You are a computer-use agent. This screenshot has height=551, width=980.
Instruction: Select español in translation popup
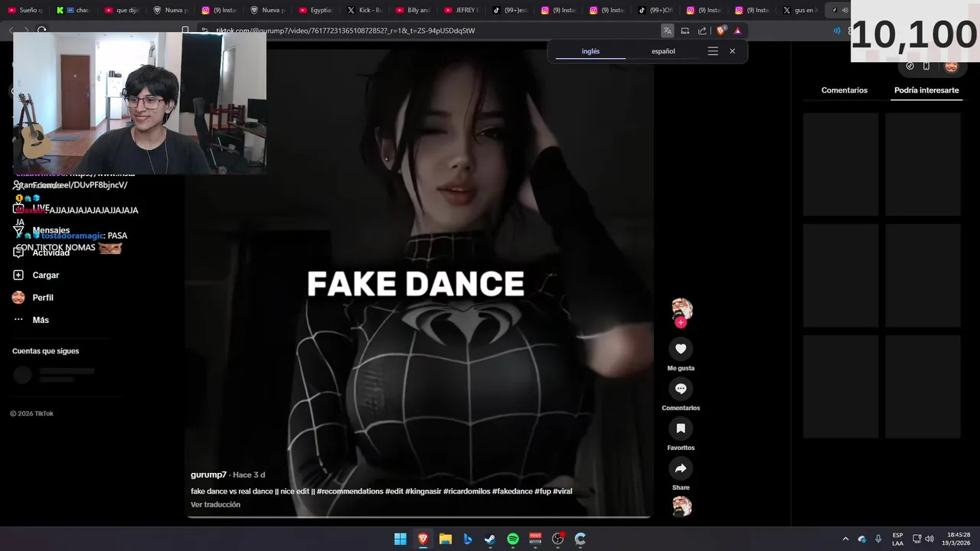(663, 51)
